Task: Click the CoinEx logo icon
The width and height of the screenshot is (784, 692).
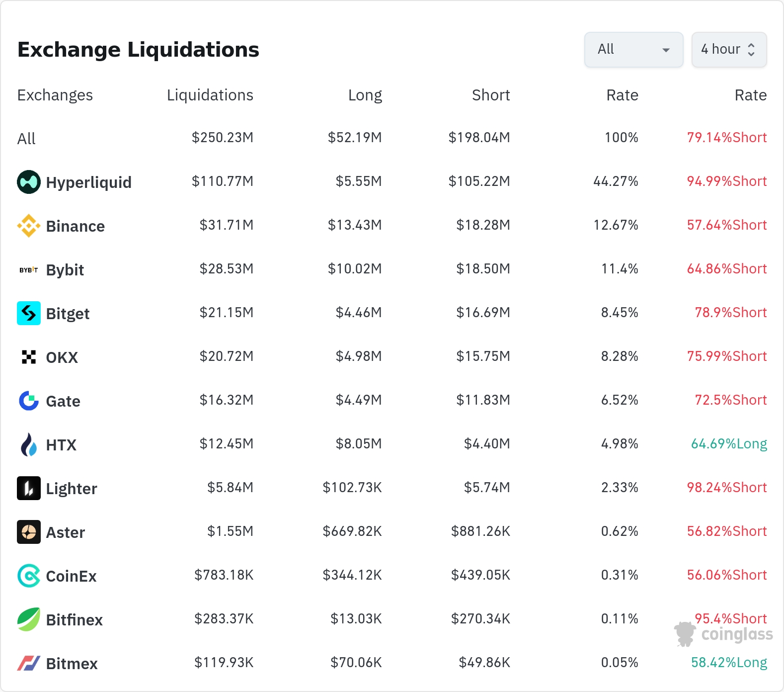Action: pos(29,576)
